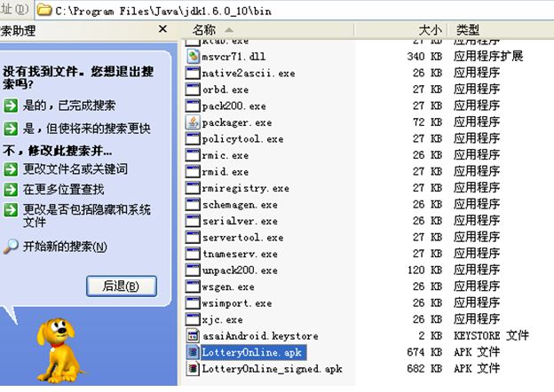Click the address bar path field

[x=294, y=11]
